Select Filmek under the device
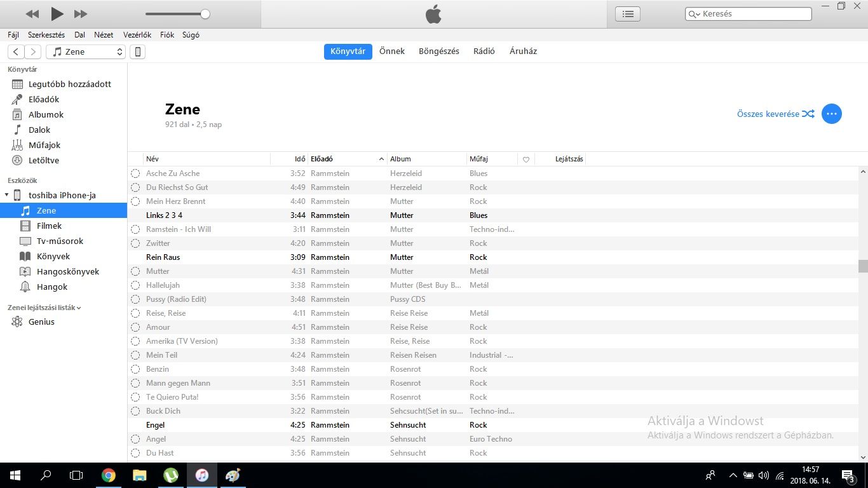Image resolution: width=868 pixels, height=488 pixels. [x=64, y=226]
